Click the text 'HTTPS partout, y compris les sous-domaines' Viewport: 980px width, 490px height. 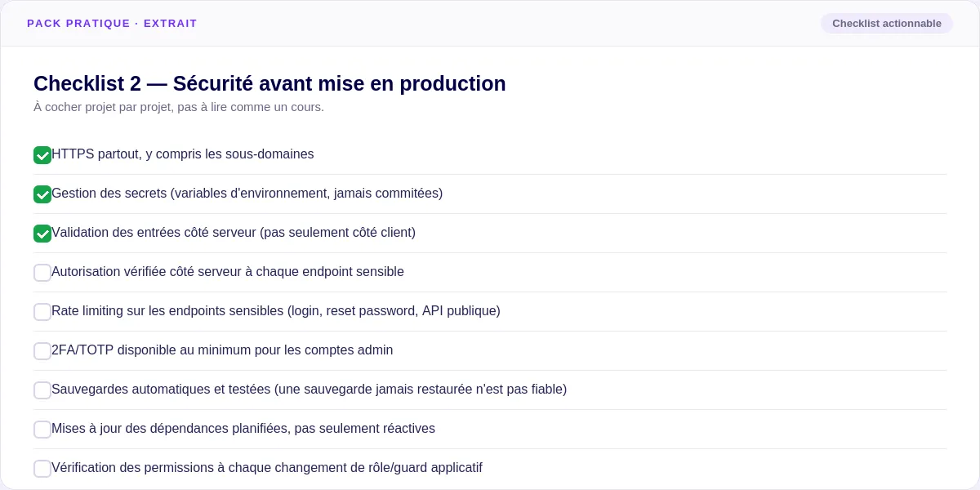pyautogui.click(x=183, y=154)
